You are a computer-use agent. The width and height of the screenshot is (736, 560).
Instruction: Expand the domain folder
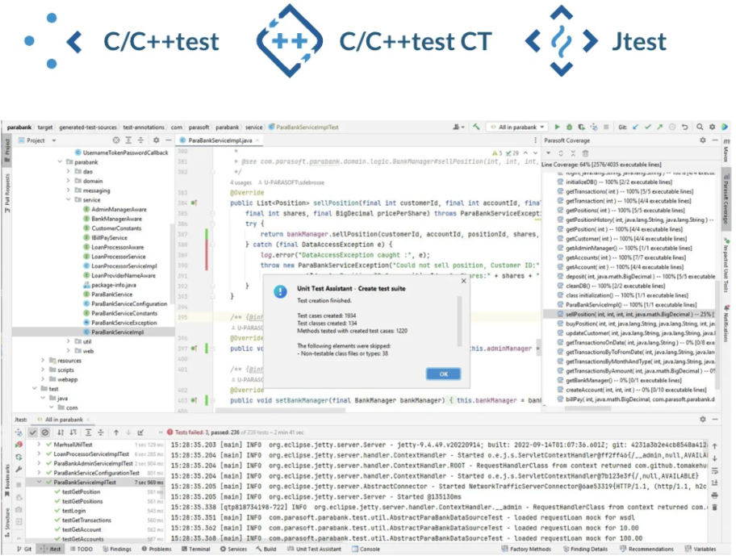[x=69, y=181]
